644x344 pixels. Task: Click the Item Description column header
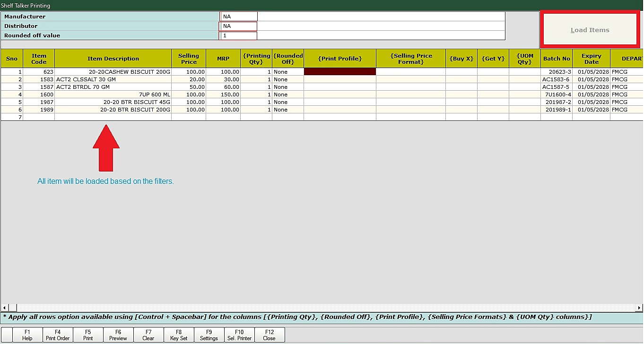(x=113, y=59)
